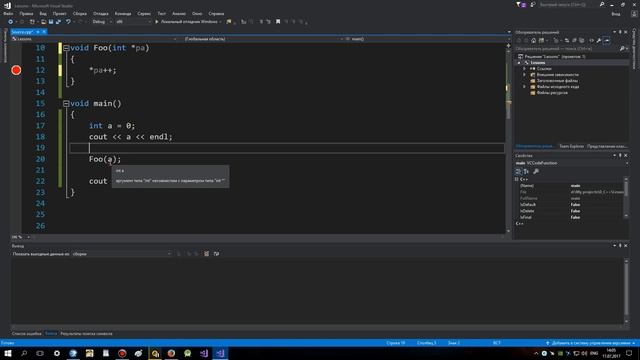The width and height of the screenshot is (640, 360).
Task: Open the Анализ menu
Action: pos(179,13)
